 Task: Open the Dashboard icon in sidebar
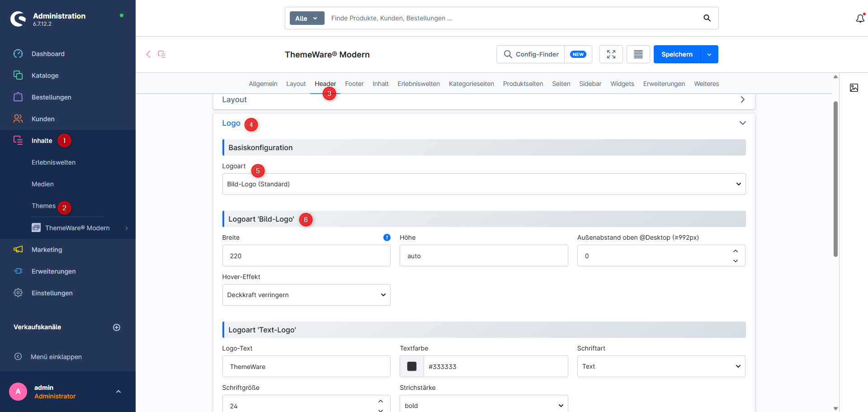pos(18,54)
